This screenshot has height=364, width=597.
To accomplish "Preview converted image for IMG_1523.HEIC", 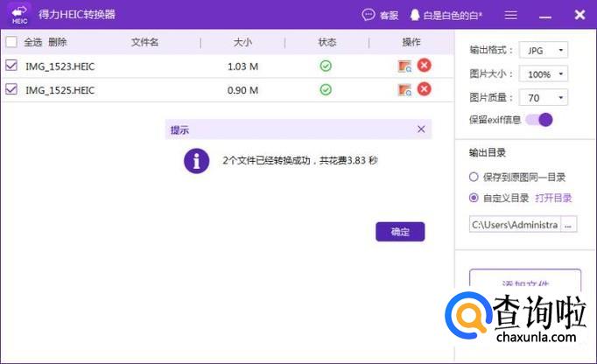I will [404, 66].
